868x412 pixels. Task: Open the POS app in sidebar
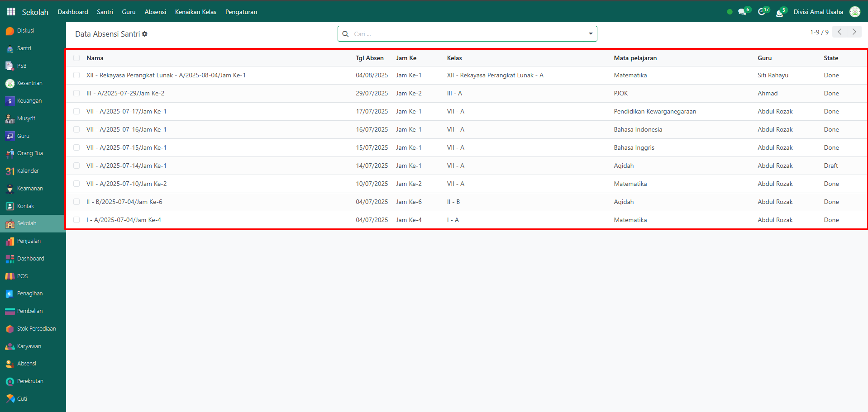22,276
